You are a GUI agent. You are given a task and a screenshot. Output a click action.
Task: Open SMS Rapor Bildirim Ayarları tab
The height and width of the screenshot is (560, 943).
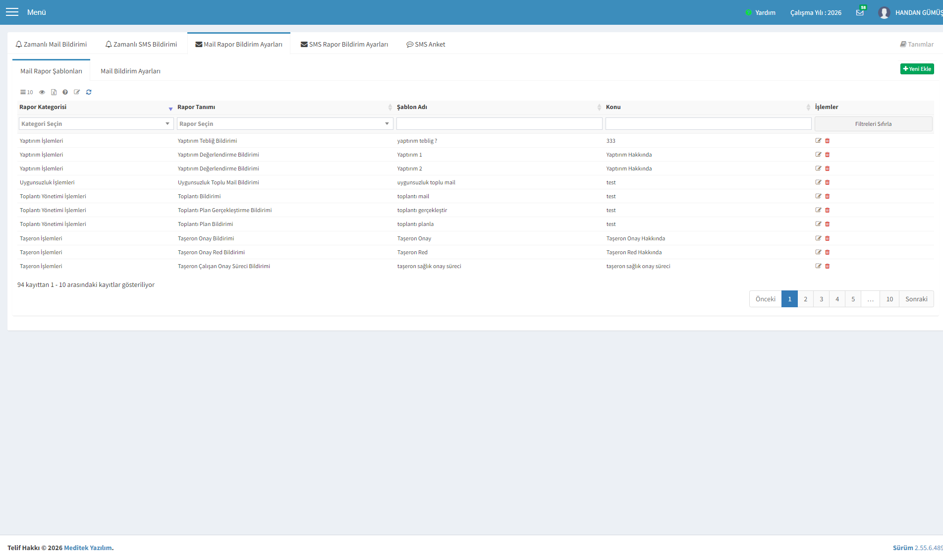click(344, 44)
